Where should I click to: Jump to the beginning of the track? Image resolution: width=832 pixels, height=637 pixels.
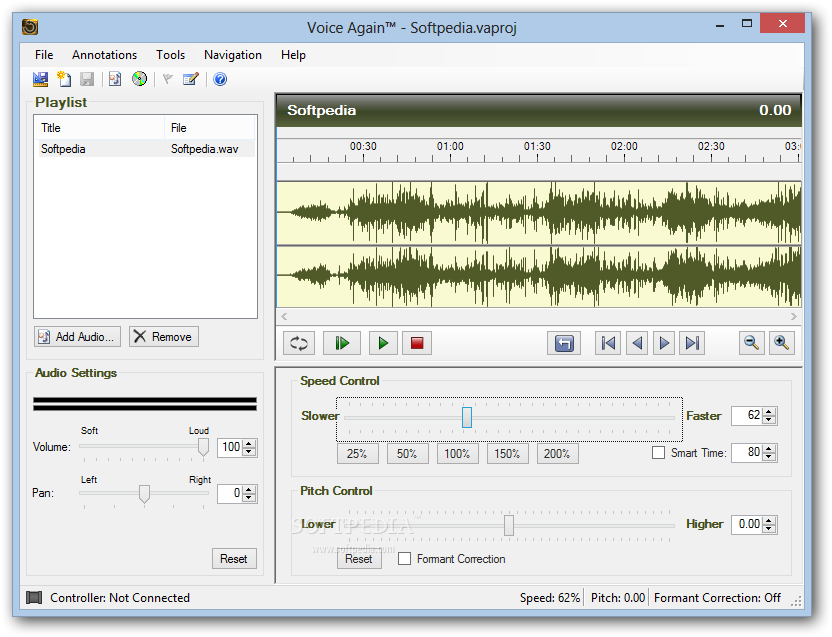(x=608, y=343)
